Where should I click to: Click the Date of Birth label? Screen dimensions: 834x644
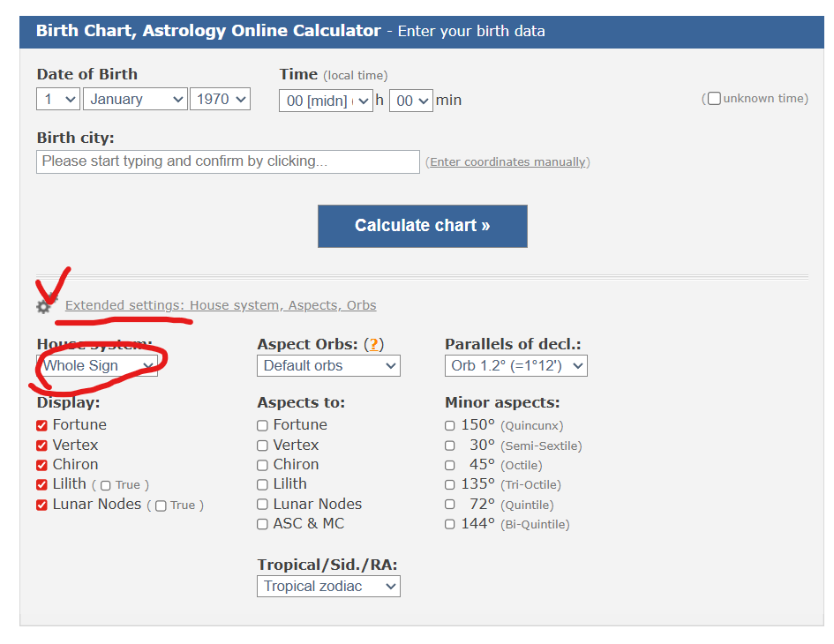87,74
